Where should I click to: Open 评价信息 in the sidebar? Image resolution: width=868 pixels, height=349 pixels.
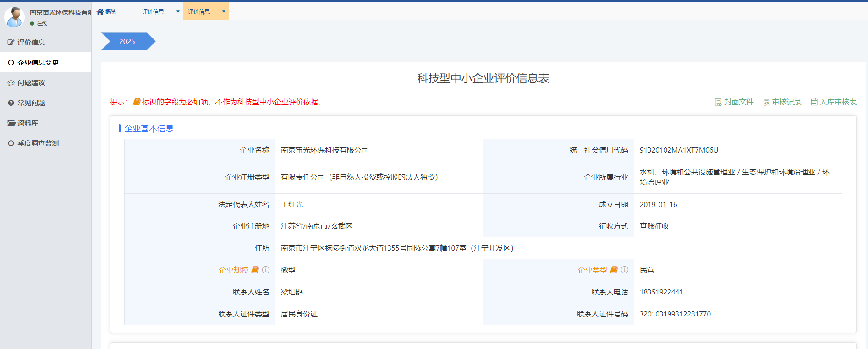[31, 43]
